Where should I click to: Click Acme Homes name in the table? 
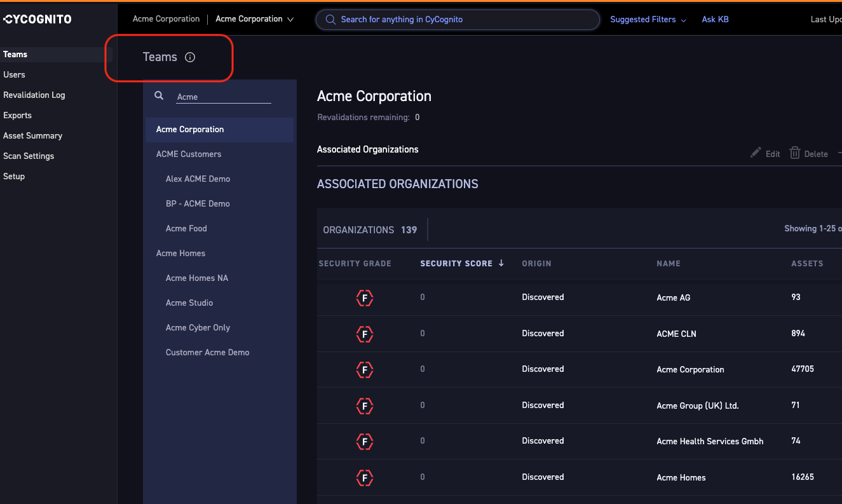pyautogui.click(x=681, y=477)
